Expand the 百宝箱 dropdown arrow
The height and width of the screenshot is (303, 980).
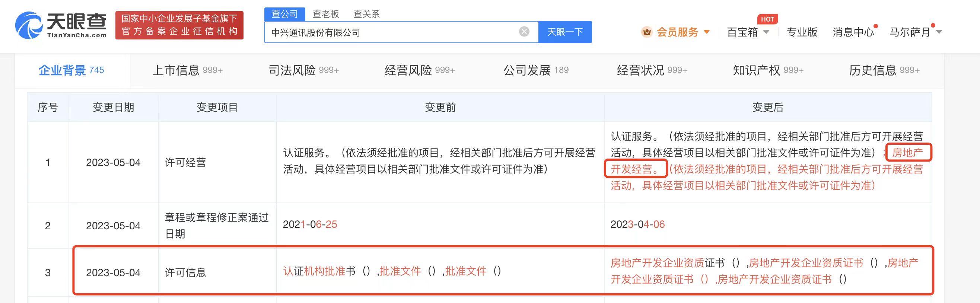tap(766, 32)
